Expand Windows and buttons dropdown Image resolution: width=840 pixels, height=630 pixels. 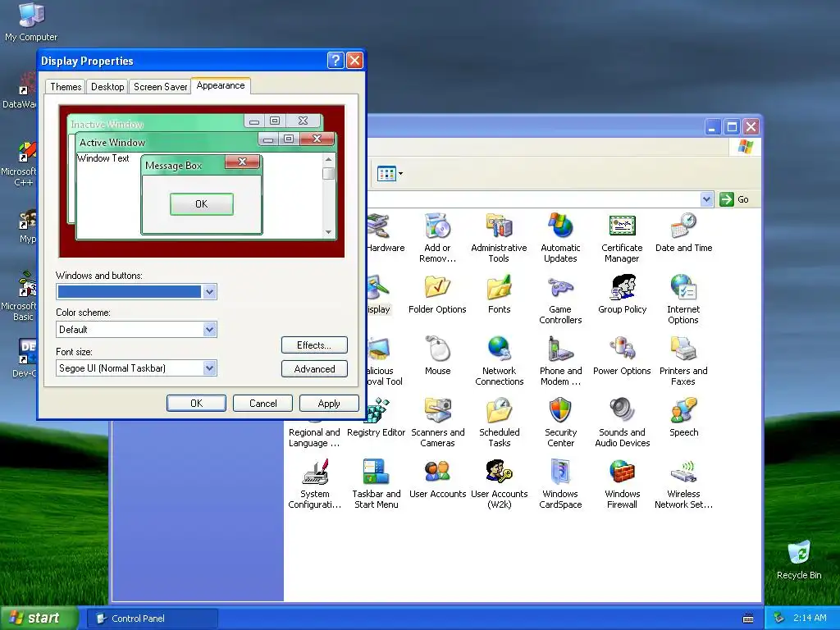[209, 291]
